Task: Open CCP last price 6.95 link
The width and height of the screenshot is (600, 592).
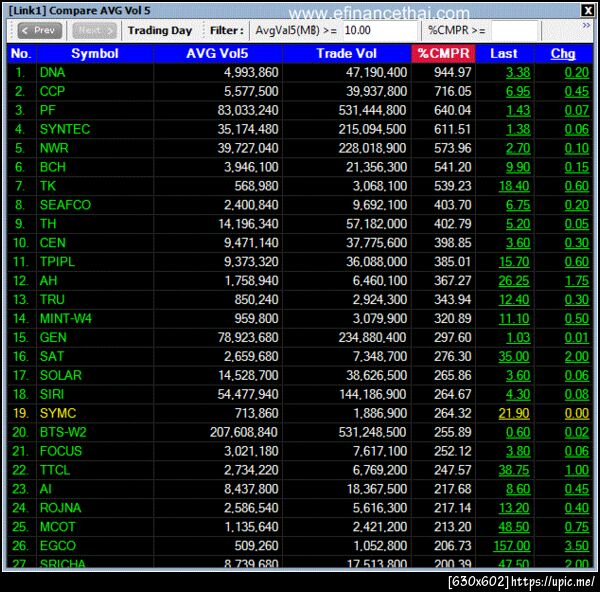Action: coord(518,91)
